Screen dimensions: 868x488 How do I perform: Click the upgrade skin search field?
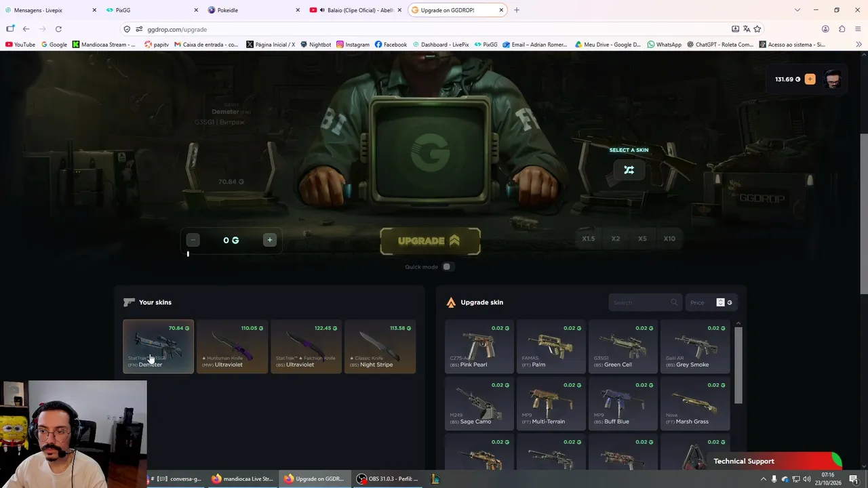(x=645, y=302)
